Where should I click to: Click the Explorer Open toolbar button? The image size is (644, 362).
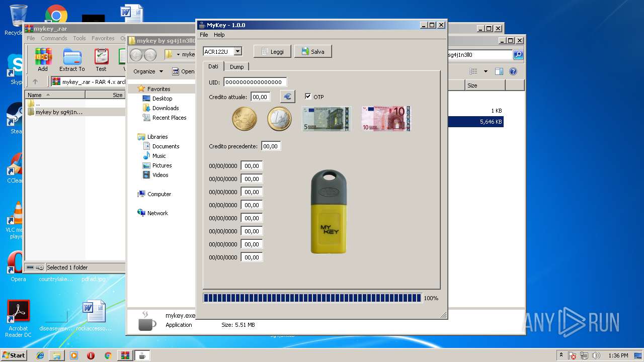(183, 71)
